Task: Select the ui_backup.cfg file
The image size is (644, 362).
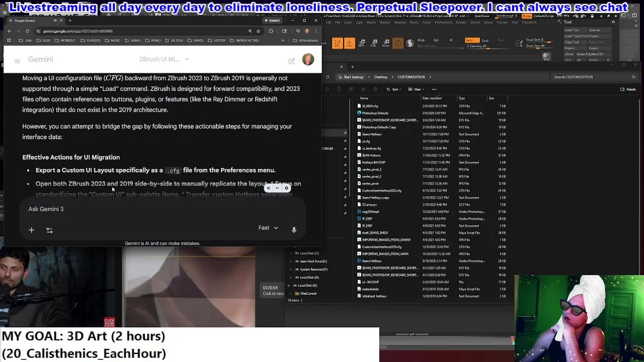Action: [371, 148]
